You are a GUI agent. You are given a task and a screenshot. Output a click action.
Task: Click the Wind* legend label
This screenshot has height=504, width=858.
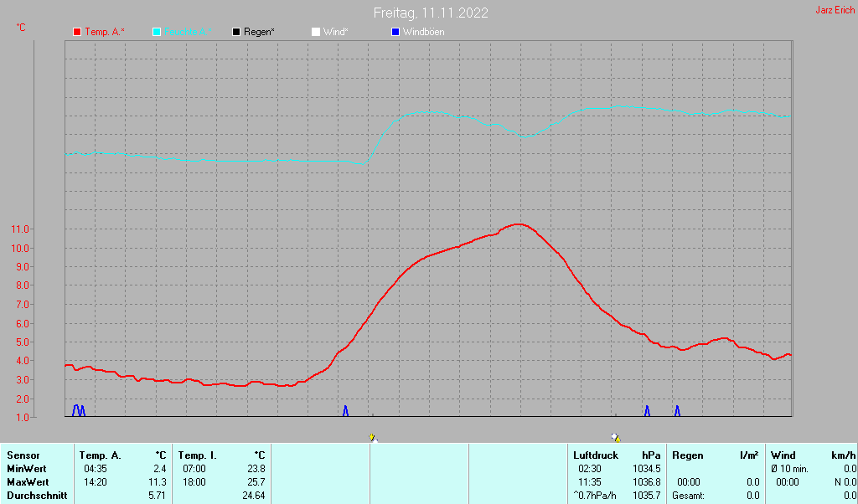(335, 32)
